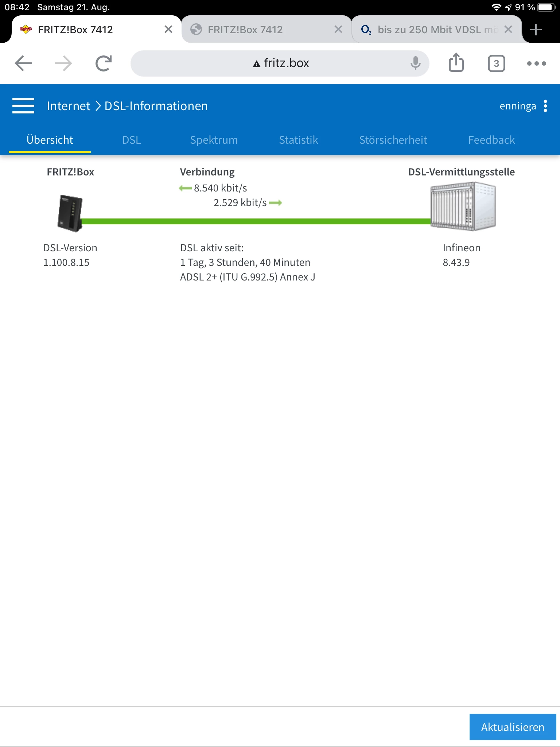Screen dimensions: 560x747
Task: Tap the not-secure warning icon
Action: click(x=257, y=64)
